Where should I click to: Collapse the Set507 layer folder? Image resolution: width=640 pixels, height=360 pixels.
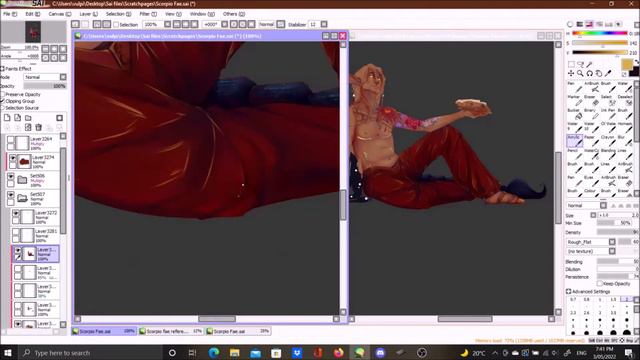click(22, 198)
